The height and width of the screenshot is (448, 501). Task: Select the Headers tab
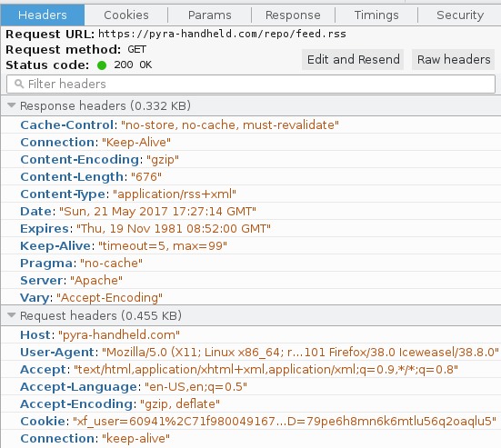(43, 15)
